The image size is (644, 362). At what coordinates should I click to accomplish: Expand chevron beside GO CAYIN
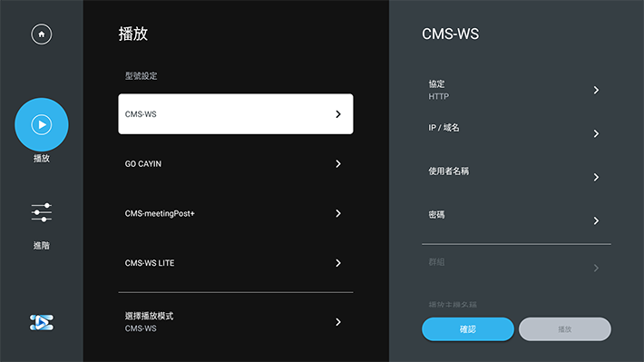(338, 163)
